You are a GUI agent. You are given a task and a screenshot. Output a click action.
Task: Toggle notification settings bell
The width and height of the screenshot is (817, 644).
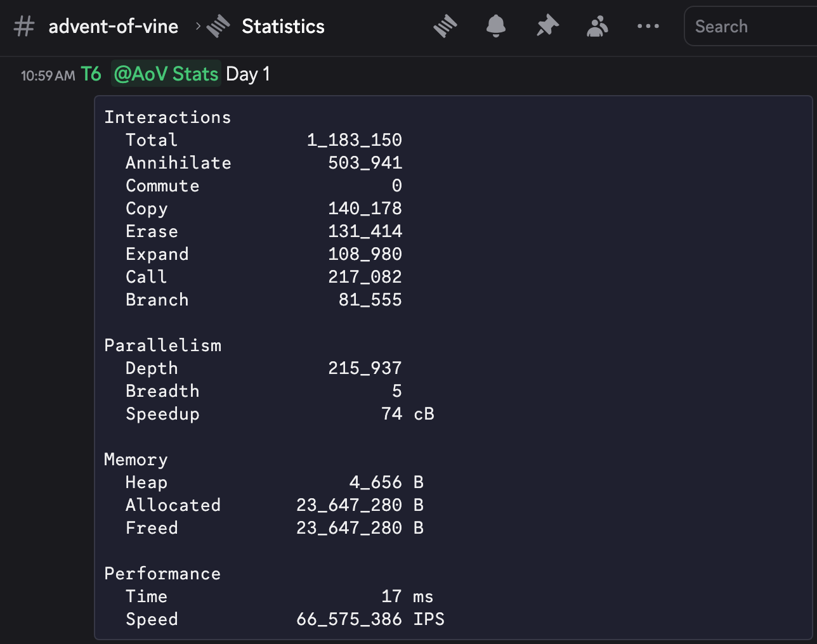coord(495,27)
